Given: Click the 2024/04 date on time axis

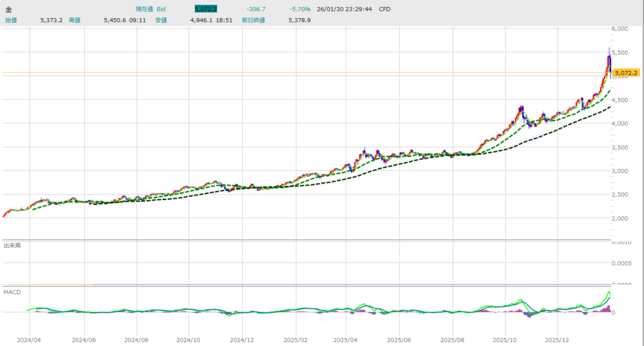Looking at the screenshot, I should pos(29,338).
